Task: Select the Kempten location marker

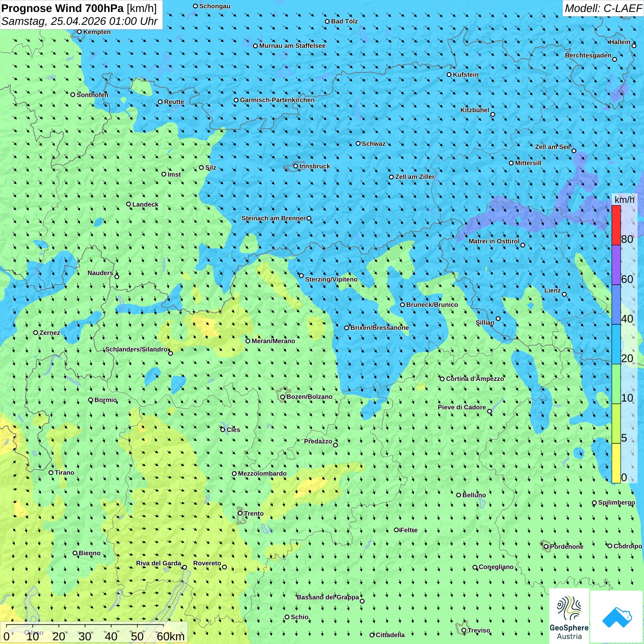Action: (x=79, y=32)
